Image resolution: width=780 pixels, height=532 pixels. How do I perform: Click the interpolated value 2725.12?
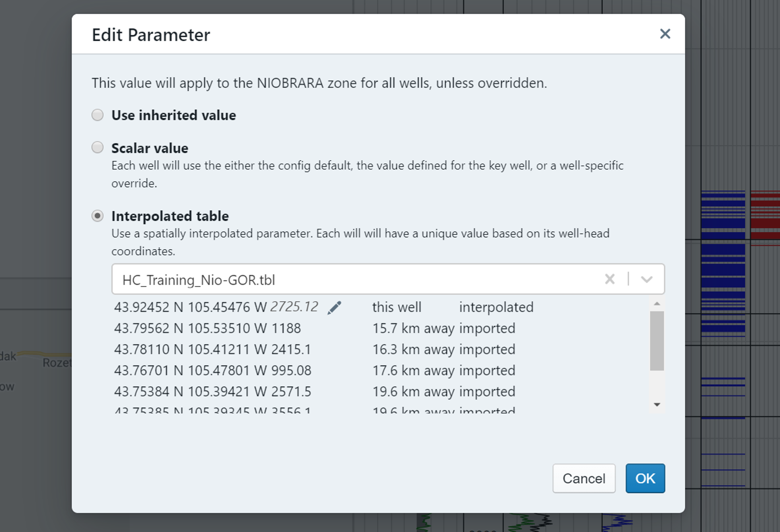click(294, 307)
